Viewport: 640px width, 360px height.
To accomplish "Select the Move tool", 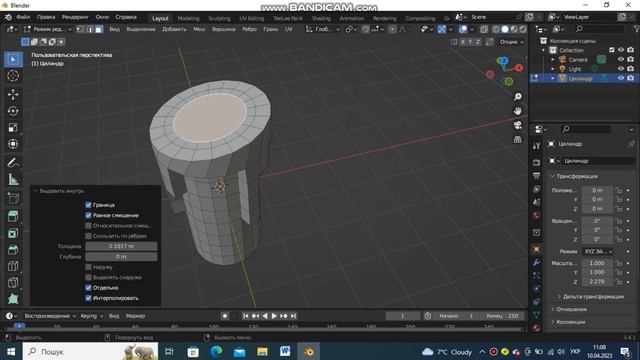I will click(13, 94).
